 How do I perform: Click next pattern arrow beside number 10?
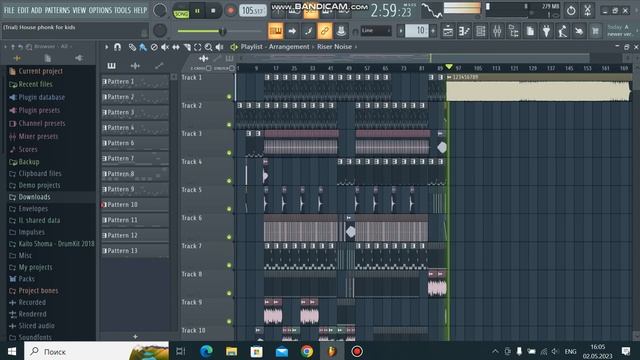[x=433, y=31]
